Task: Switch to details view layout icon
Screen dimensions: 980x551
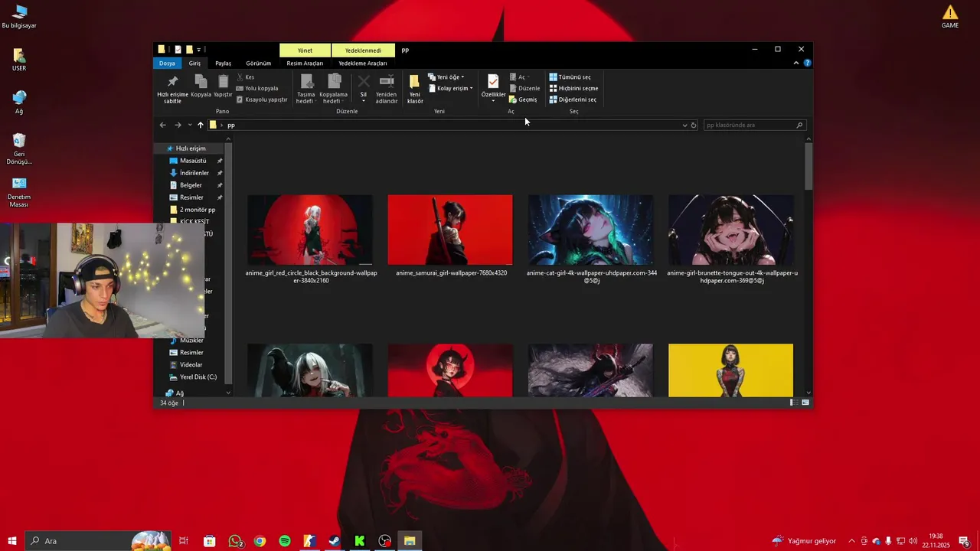Action: (x=794, y=403)
